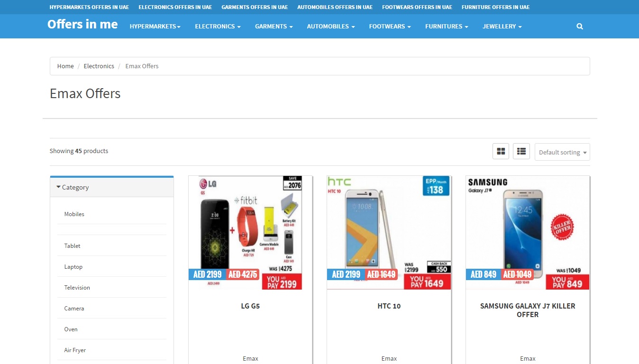Open Samsung Galaxy J7 Killer Offer title
This screenshot has width=639, height=364.
click(528, 310)
